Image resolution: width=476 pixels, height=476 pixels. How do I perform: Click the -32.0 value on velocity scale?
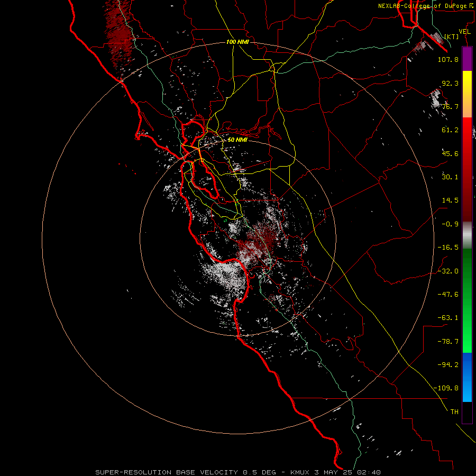click(448, 271)
